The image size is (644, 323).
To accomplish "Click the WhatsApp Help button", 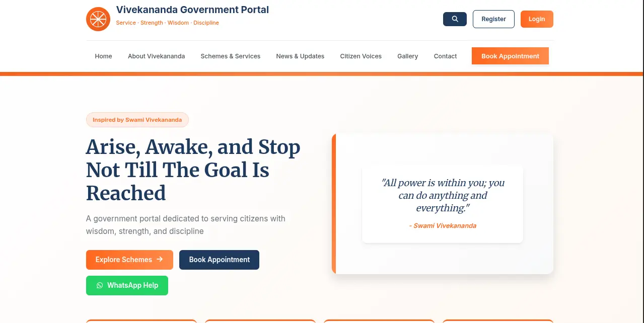I will [127, 285].
